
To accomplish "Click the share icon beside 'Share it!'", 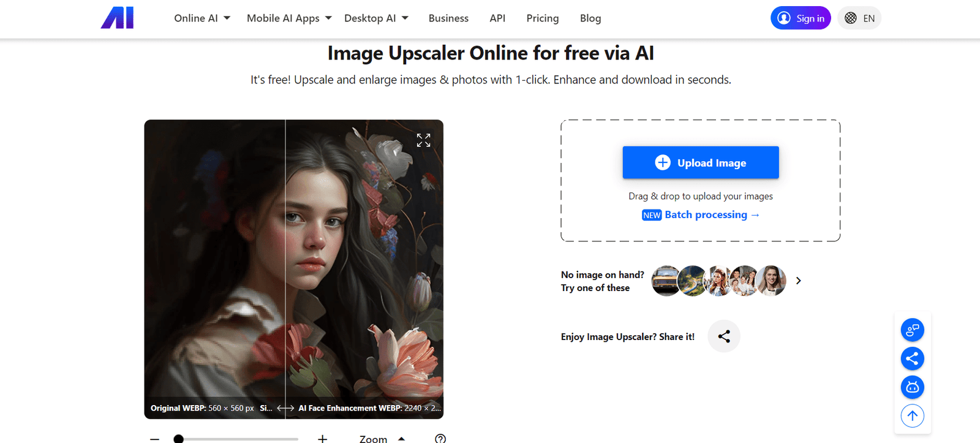I will pos(723,336).
